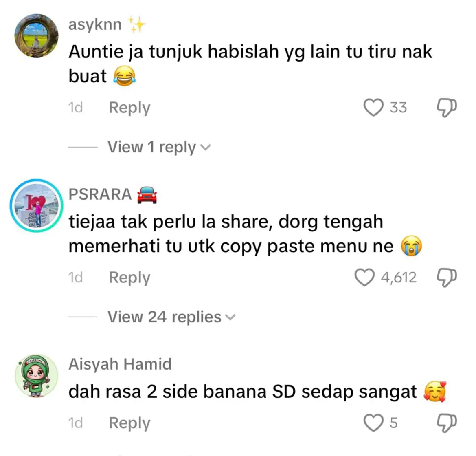This screenshot has height=456, width=476.
Task: Reply to PSRARA's comment
Action: [129, 278]
